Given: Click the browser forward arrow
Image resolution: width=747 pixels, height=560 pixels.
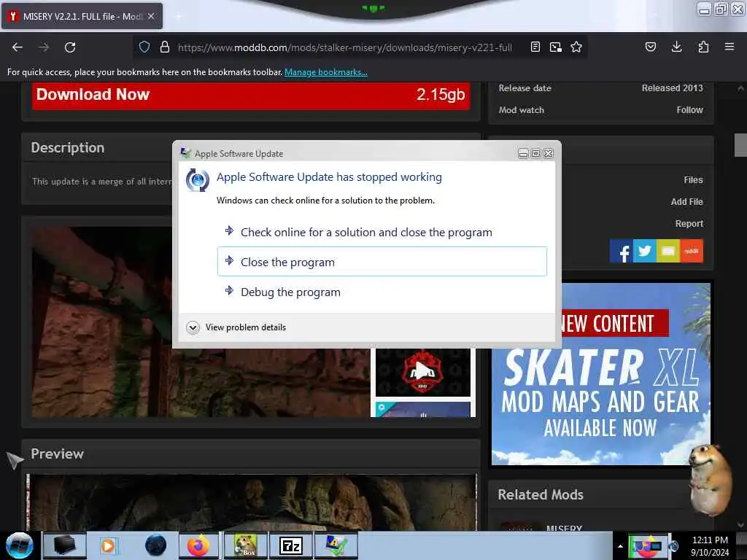Looking at the screenshot, I should [x=43, y=47].
